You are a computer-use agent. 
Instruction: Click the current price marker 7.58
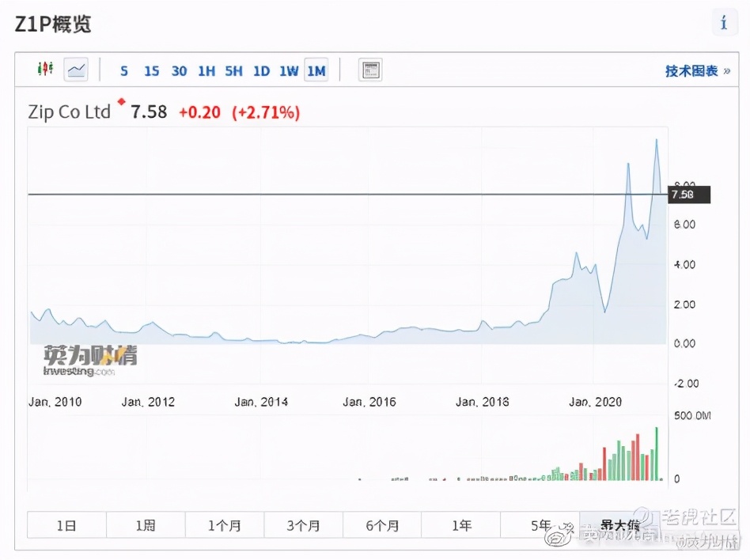(x=689, y=194)
